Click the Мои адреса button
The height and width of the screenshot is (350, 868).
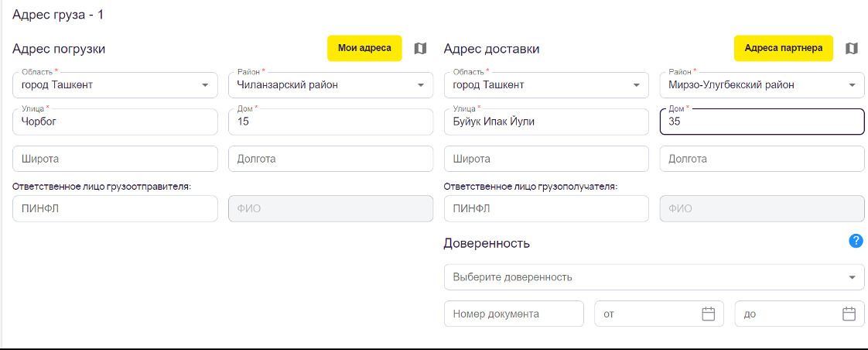click(365, 48)
